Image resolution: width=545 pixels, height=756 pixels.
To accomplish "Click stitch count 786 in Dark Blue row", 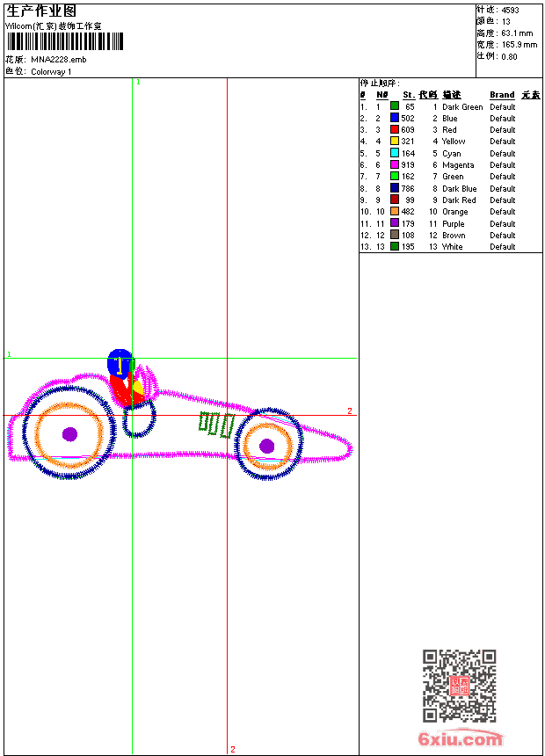I will point(408,188).
